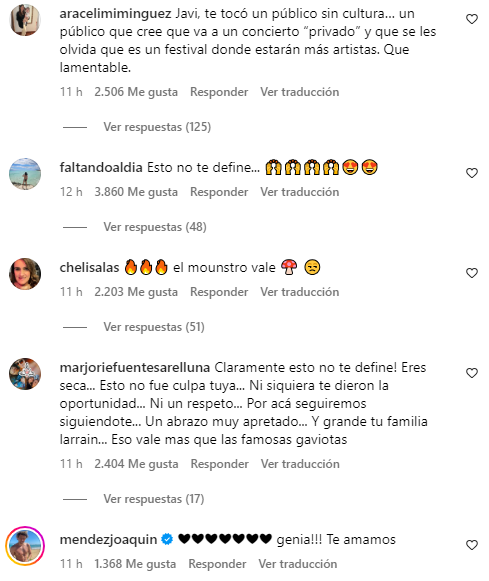Like mendezjoaquin's comment with the heart
Screen dimensions: 489x581
point(472,545)
